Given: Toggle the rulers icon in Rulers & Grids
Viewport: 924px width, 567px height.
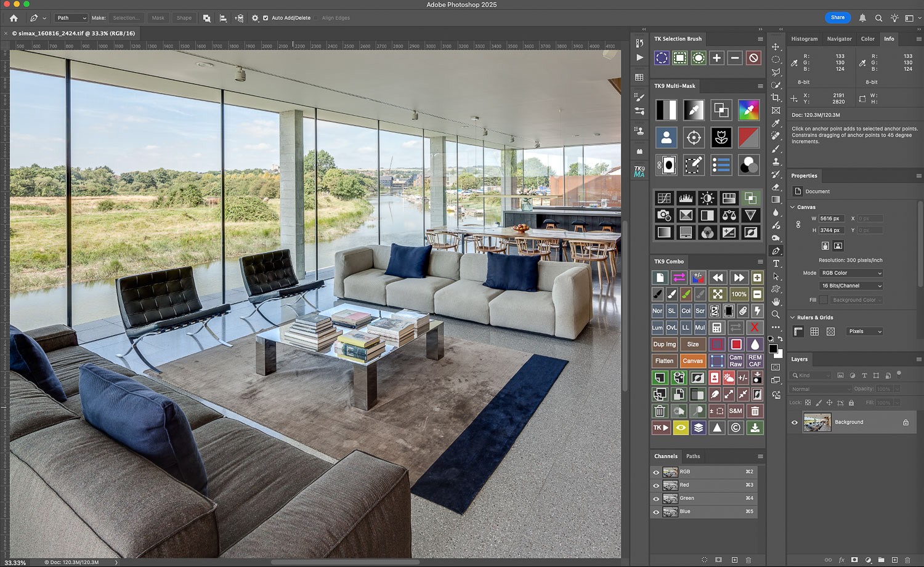Looking at the screenshot, I should (798, 331).
